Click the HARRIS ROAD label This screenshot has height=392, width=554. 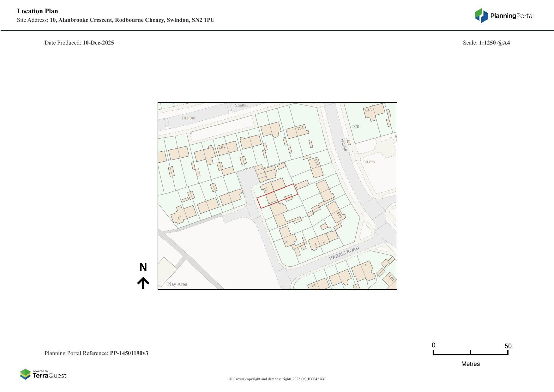click(x=344, y=253)
